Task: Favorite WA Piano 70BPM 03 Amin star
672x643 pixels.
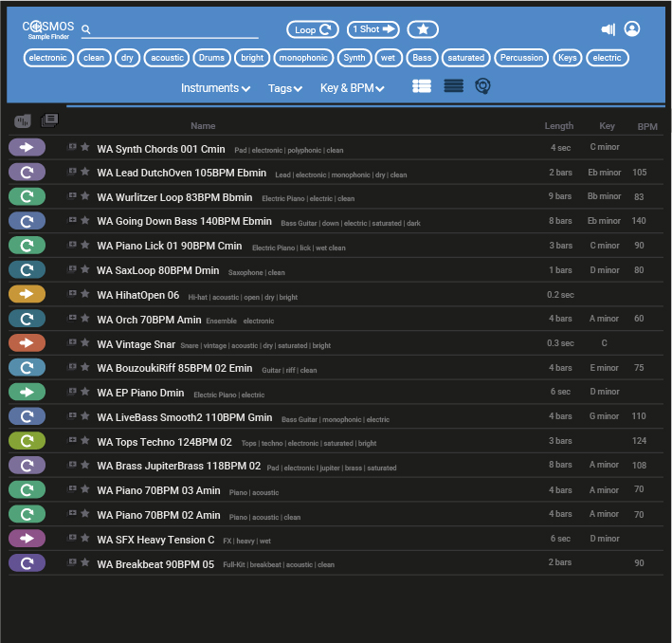Action: 85,488
